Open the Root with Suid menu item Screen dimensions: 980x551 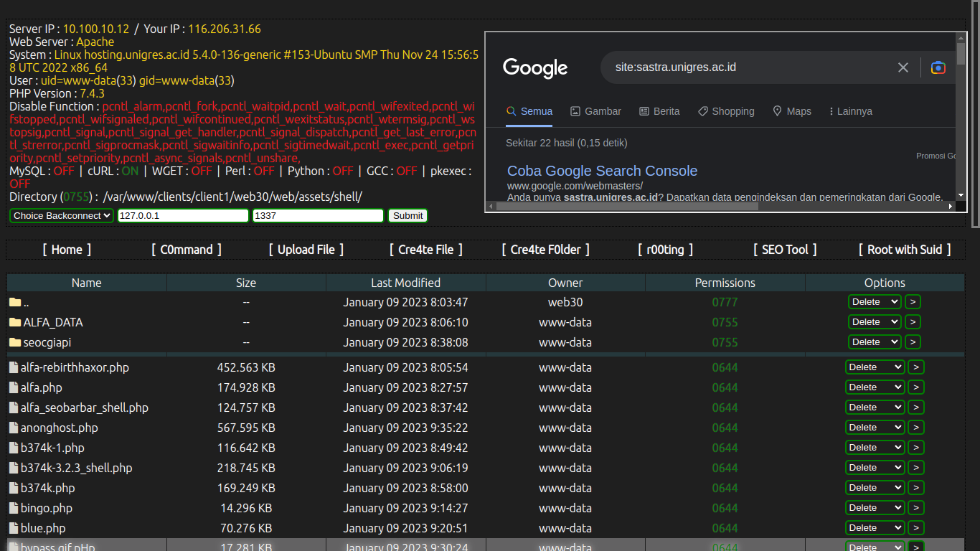905,250
